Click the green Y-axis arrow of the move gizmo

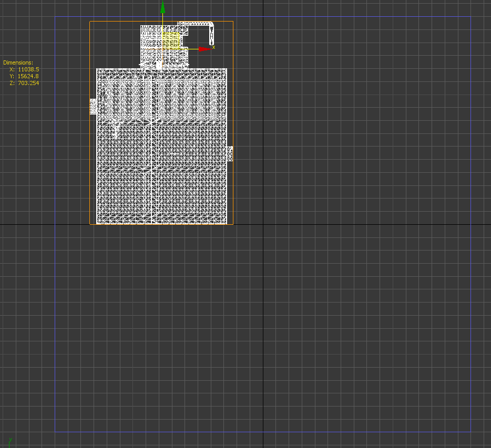click(162, 7)
